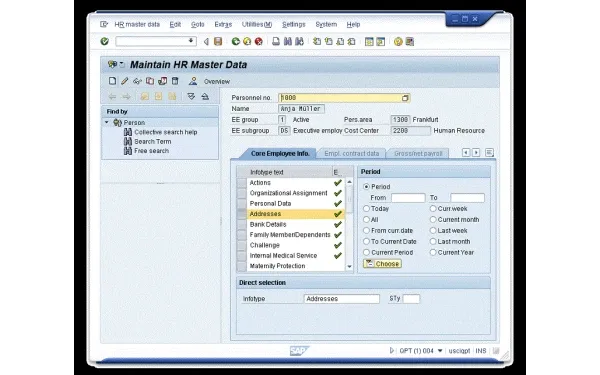Click the Next Page icon
The width and height of the screenshot is (600, 375).
click(x=340, y=41)
